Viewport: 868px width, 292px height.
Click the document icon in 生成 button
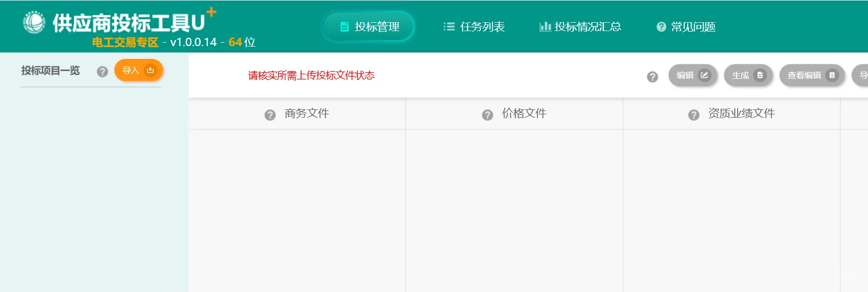[x=760, y=75]
